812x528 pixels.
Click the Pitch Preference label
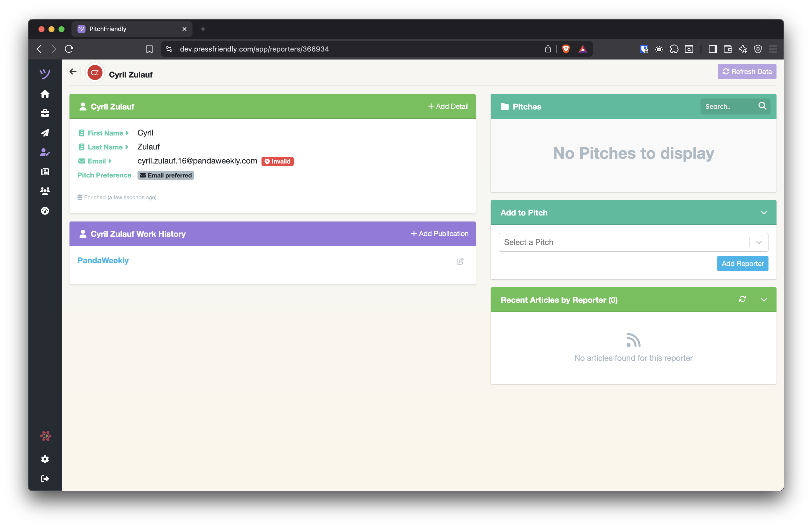click(104, 175)
